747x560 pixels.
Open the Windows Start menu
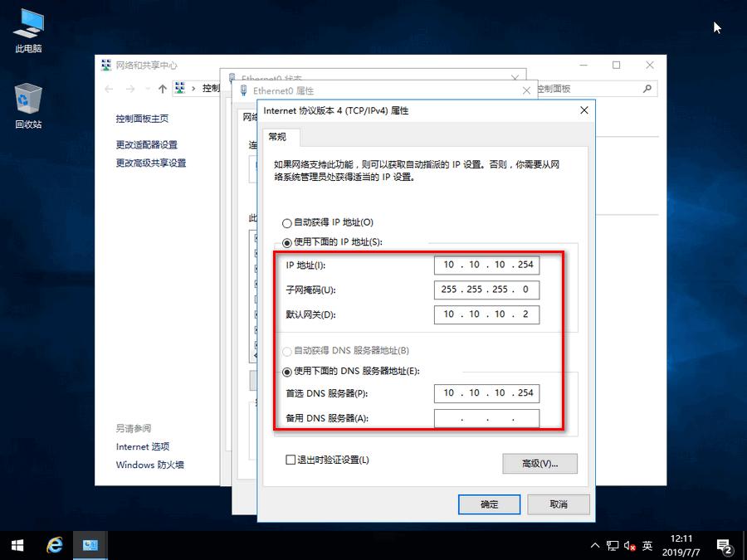coord(16,545)
